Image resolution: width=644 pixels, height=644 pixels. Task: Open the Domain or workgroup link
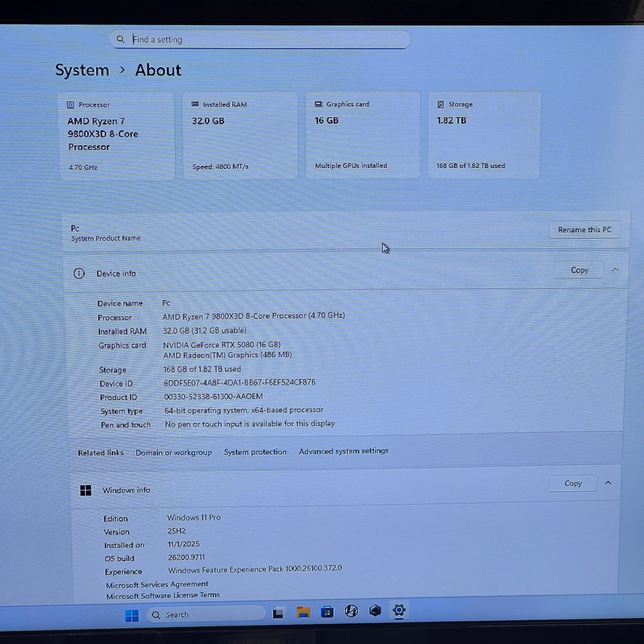(173, 452)
